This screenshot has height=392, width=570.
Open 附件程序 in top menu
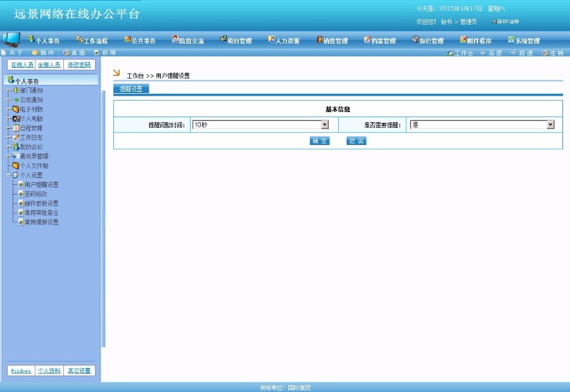pyautogui.click(x=476, y=40)
